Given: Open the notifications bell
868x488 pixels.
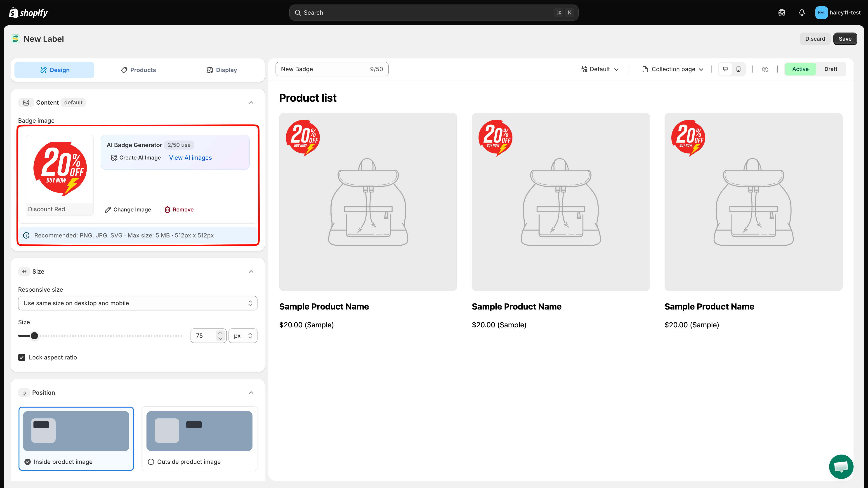Looking at the screenshot, I should pyautogui.click(x=802, y=12).
